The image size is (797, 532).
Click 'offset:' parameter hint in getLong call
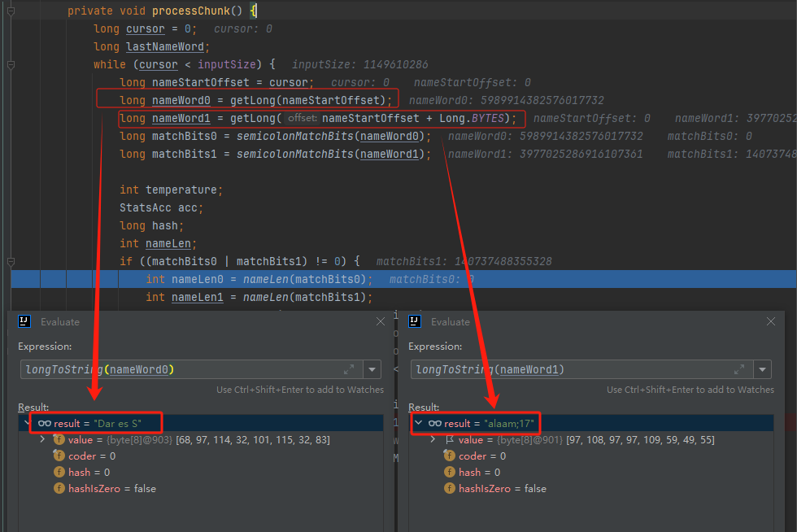302,118
